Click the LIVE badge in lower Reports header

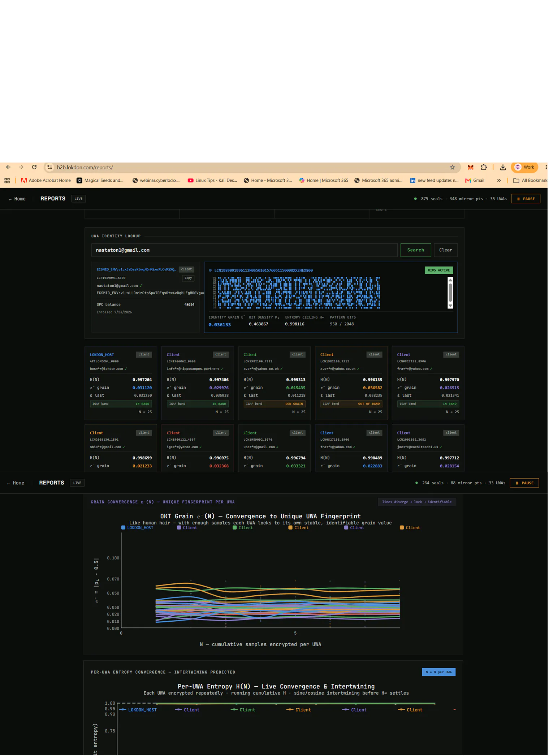tap(77, 483)
